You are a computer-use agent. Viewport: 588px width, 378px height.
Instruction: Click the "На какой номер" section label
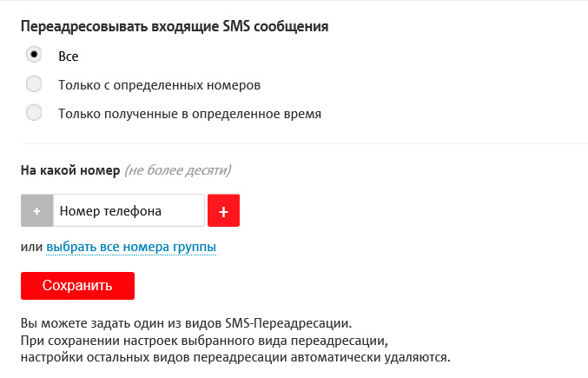click(x=69, y=170)
